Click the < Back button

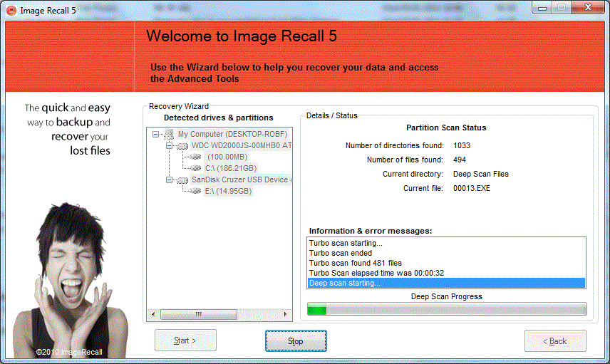point(555,341)
